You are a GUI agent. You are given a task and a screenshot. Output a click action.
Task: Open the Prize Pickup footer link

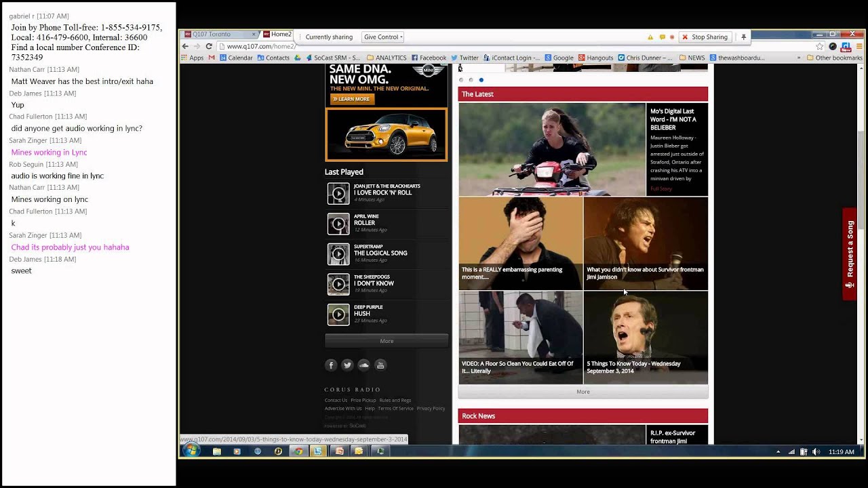coord(363,400)
